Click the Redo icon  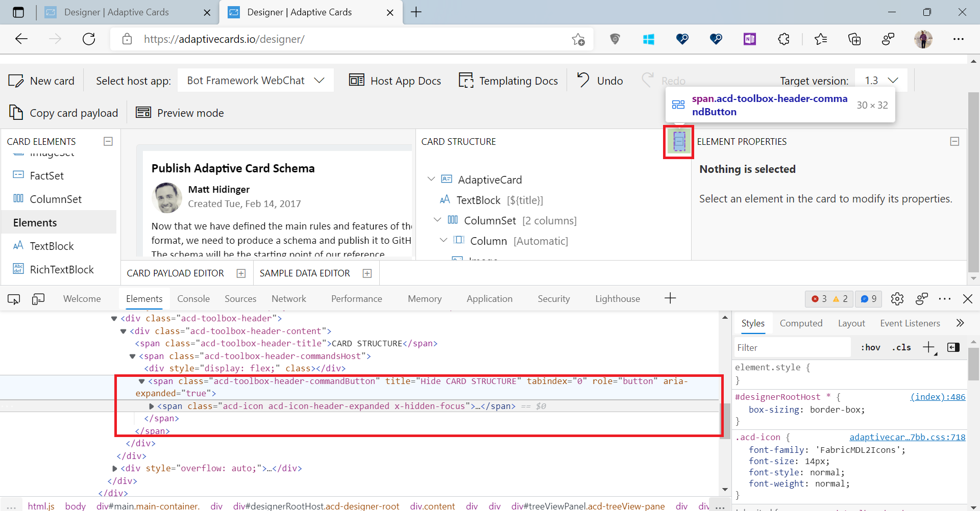[647, 80]
